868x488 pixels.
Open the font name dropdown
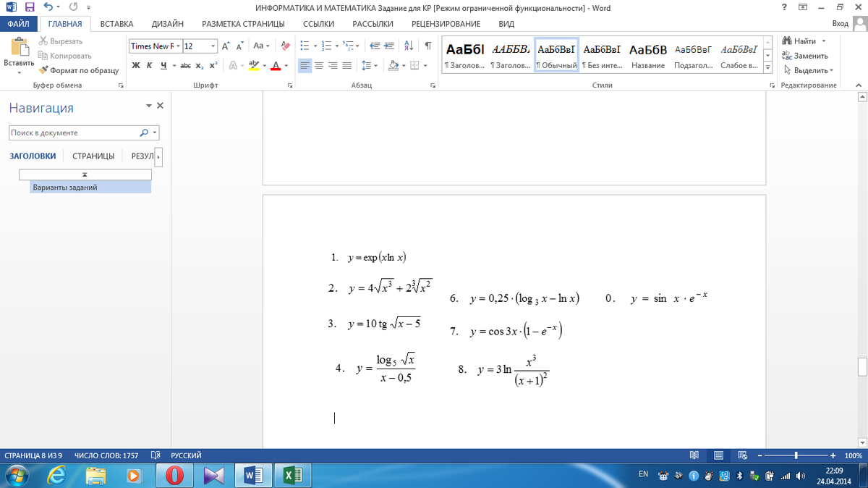point(177,46)
